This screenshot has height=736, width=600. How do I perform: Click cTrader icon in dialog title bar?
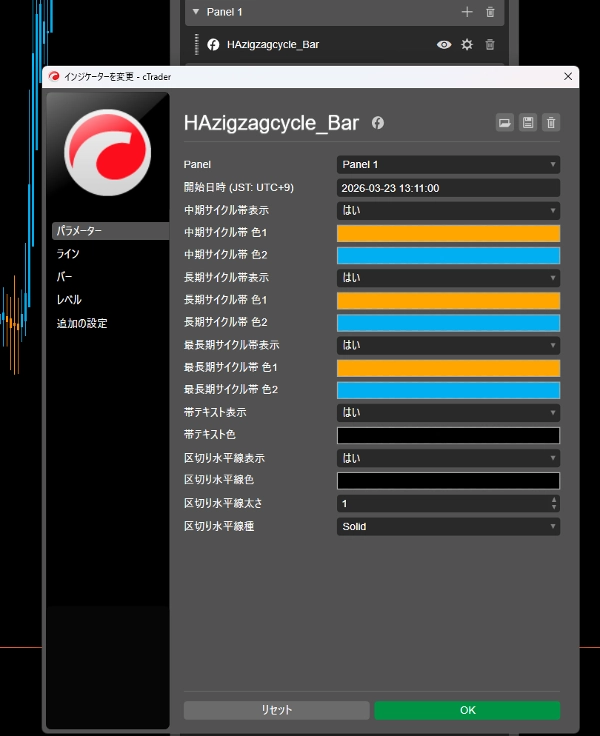click(54, 77)
